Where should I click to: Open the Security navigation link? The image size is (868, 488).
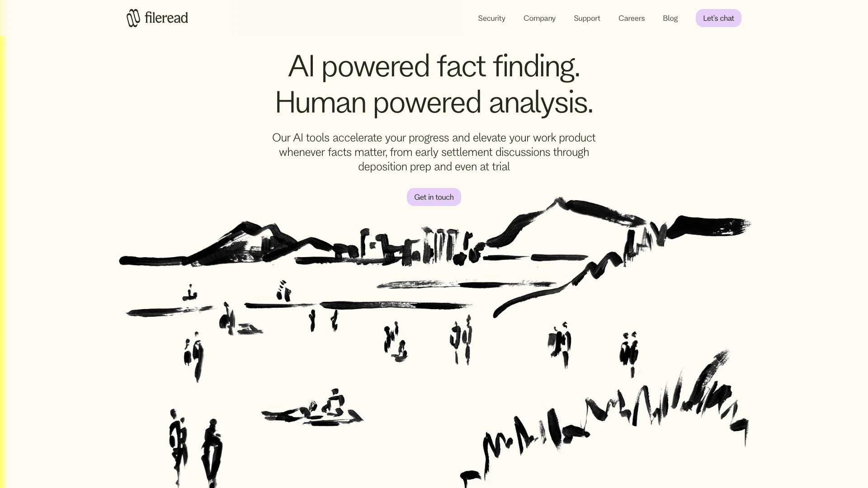pyautogui.click(x=491, y=18)
